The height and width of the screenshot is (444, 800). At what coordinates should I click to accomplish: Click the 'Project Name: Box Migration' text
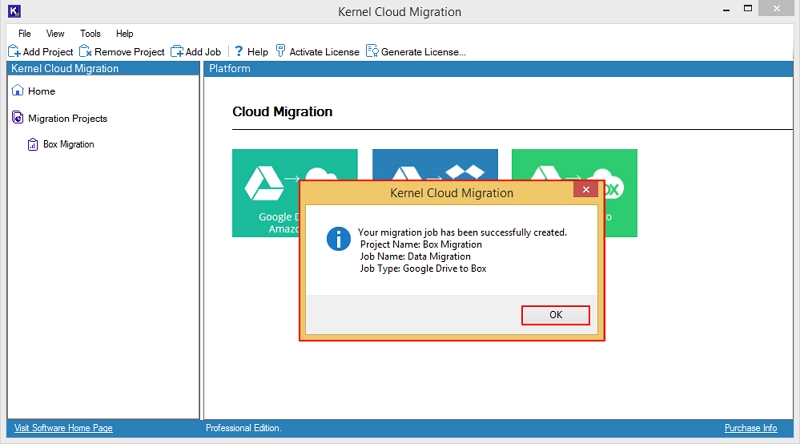coord(421,244)
